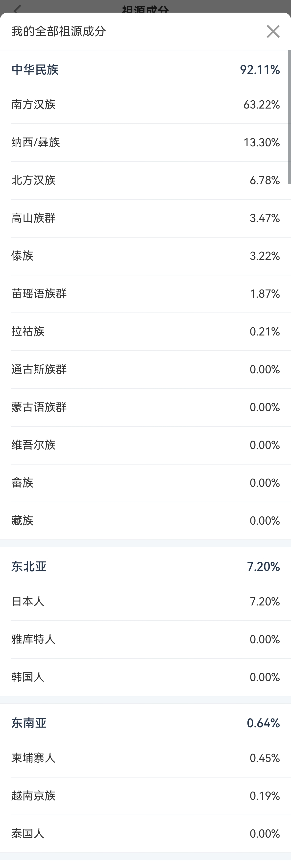Select the 北方汉族 entry
This screenshot has width=291, height=868.
coord(145,180)
